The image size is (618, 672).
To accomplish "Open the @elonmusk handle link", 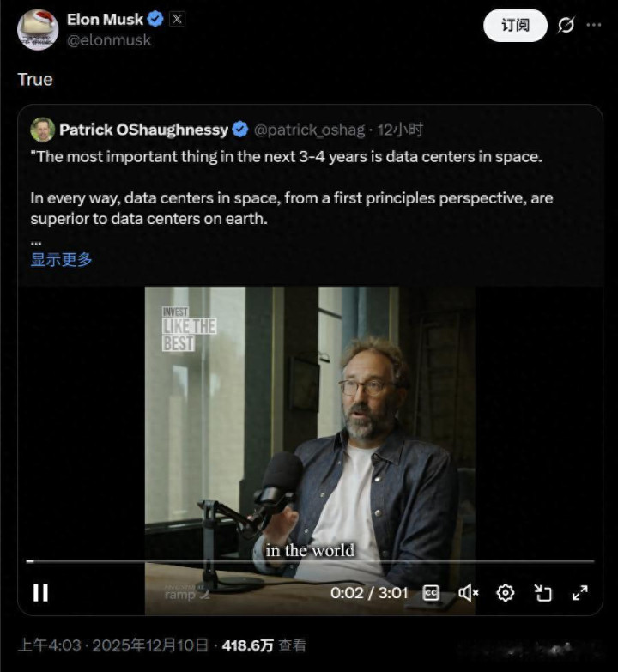I will (109, 39).
